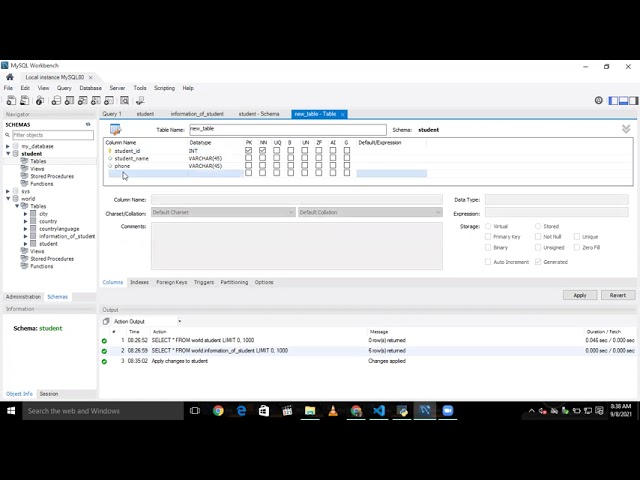Check NN for phone column
The image size is (640, 480).
point(262,165)
